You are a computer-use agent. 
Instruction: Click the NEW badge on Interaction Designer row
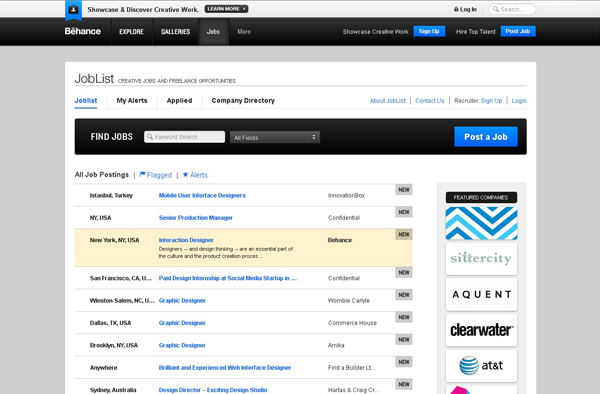pyautogui.click(x=404, y=234)
